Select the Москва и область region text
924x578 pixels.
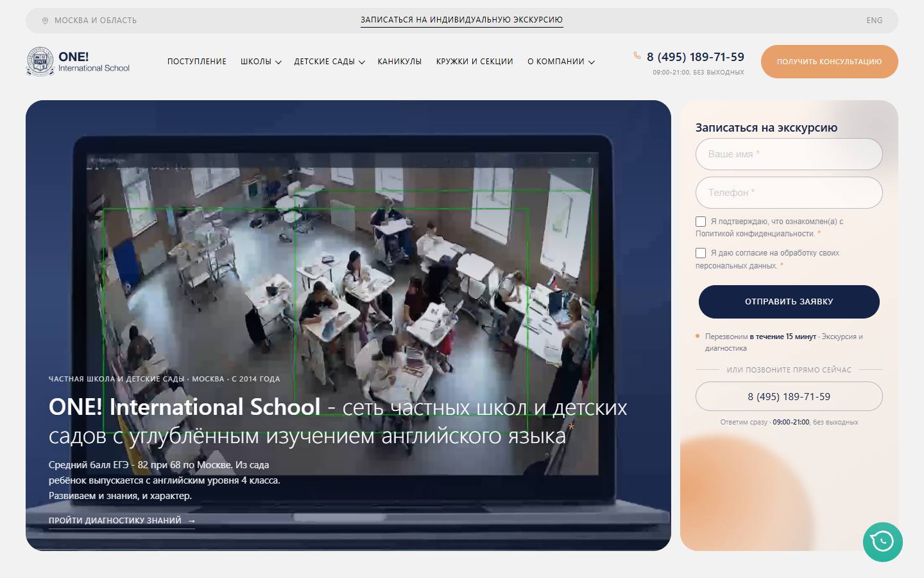point(96,21)
